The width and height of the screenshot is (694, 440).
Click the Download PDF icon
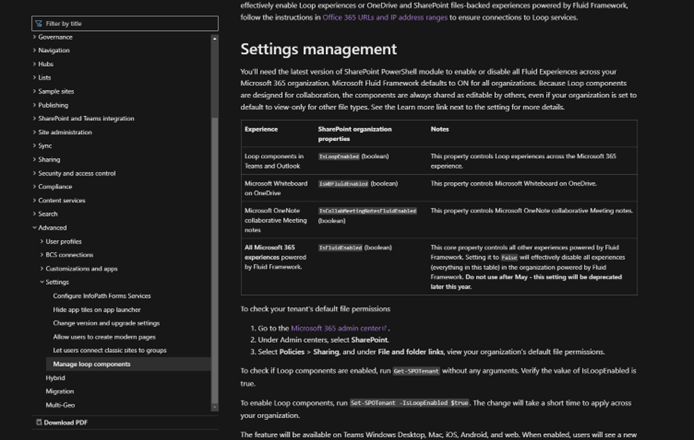[x=39, y=423]
